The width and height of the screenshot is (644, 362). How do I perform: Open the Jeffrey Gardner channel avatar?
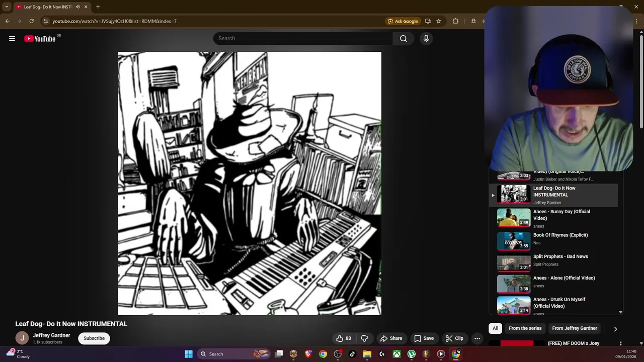tap(22, 338)
